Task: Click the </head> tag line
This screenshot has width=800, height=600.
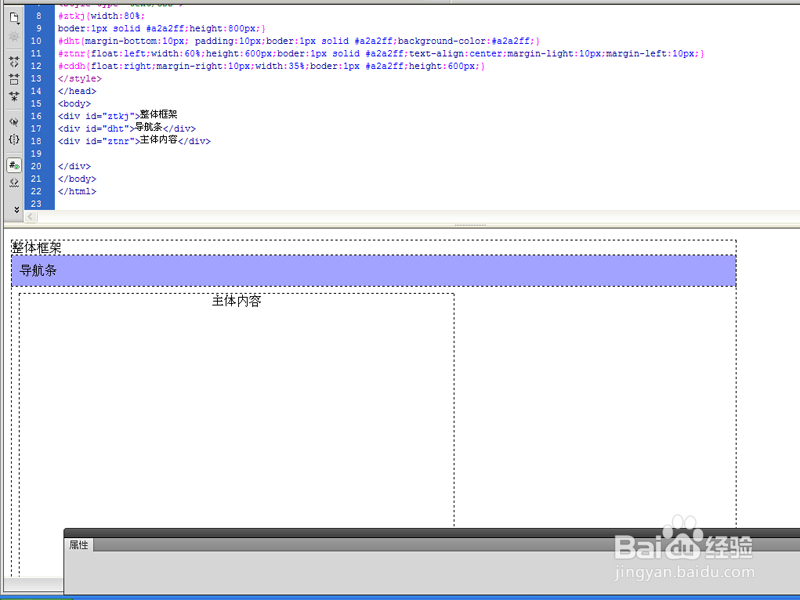Action: pyautogui.click(x=77, y=91)
